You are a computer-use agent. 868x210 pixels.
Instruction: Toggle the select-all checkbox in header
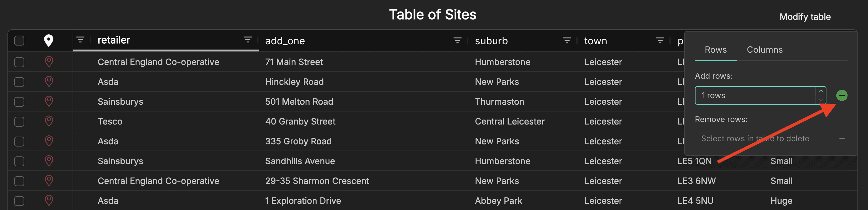tap(19, 41)
